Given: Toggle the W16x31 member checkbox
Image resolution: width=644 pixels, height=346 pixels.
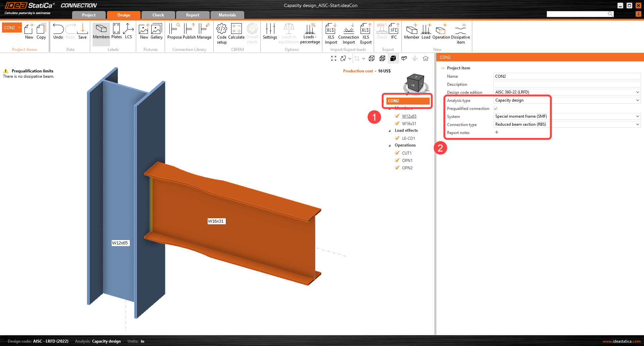Looking at the screenshot, I should [397, 123].
